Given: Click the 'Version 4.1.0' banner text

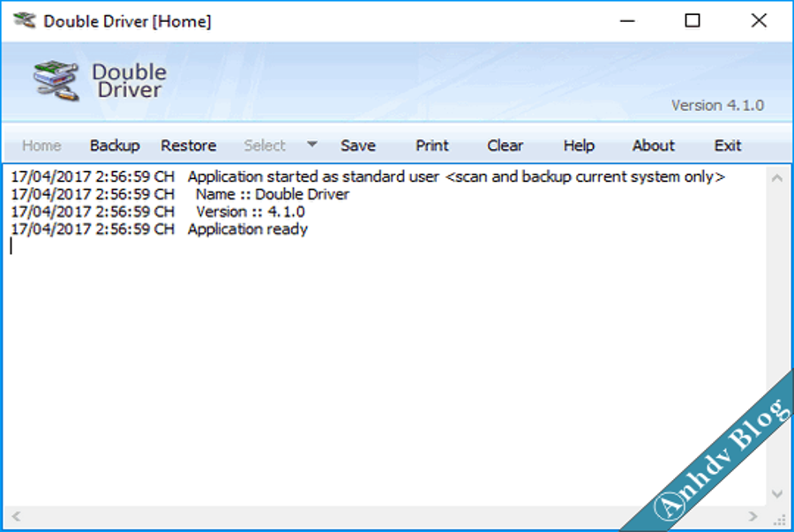Looking at the screenshot, I should click(x=717, y=105).
